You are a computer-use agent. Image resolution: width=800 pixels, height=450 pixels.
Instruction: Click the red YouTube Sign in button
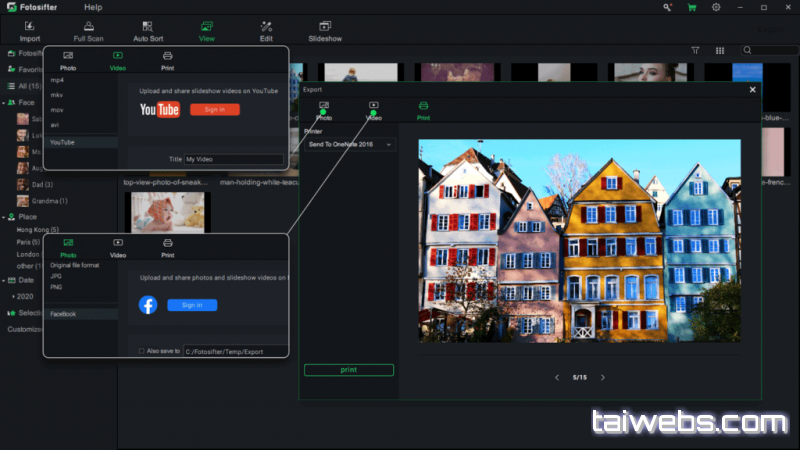[x=214, y=109]
